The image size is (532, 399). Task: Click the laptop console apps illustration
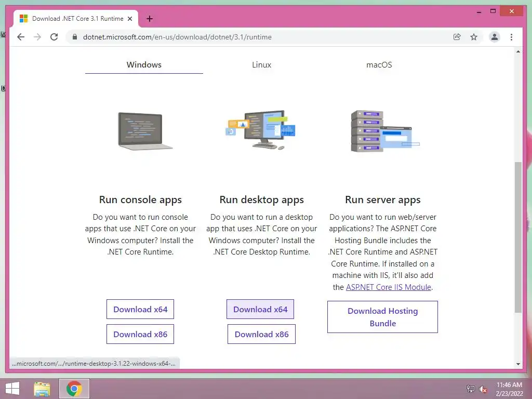coord(145,131)
